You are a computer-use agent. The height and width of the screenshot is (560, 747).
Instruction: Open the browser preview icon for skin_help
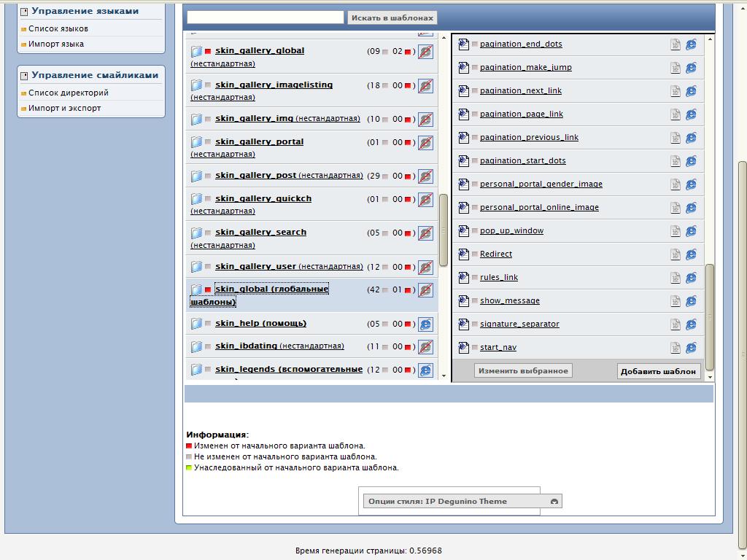point(425,324)
